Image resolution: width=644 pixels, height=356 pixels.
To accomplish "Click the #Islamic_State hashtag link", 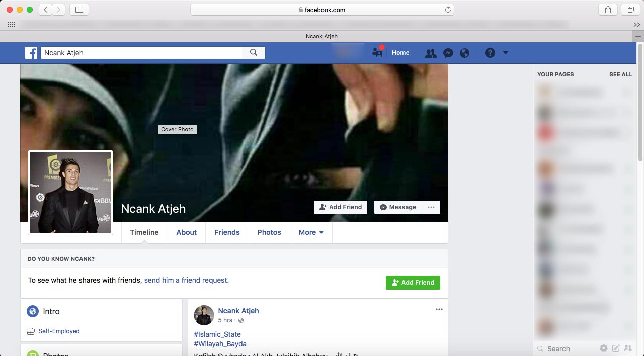I will [217, 334].
